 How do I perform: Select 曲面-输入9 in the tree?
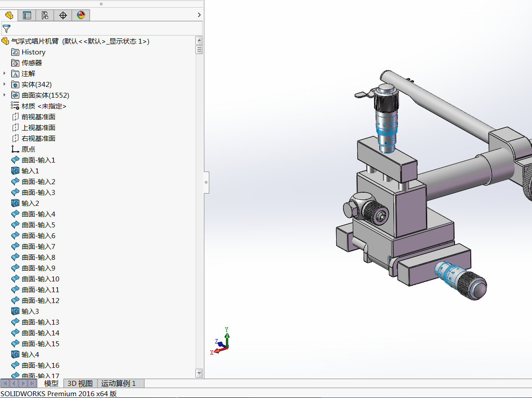tap(38, 268)
